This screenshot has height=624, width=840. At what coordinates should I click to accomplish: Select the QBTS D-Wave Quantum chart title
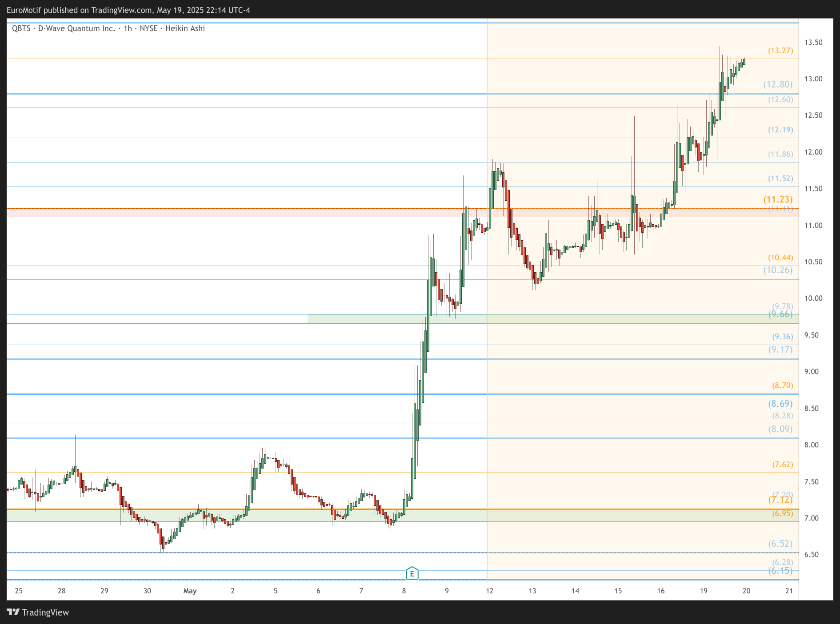tap(108, 28)
